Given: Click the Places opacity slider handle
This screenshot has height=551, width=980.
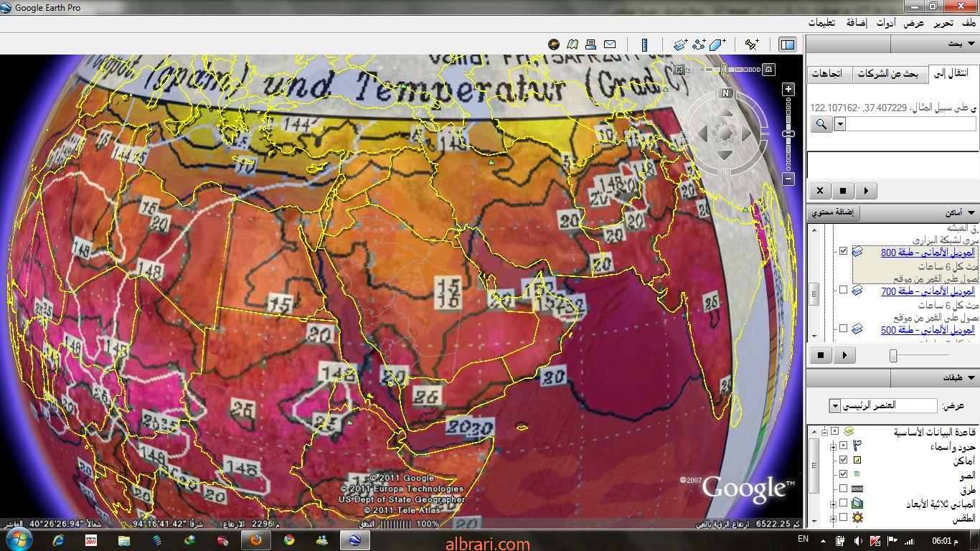Looking at the screenshot, I should 893,356.
